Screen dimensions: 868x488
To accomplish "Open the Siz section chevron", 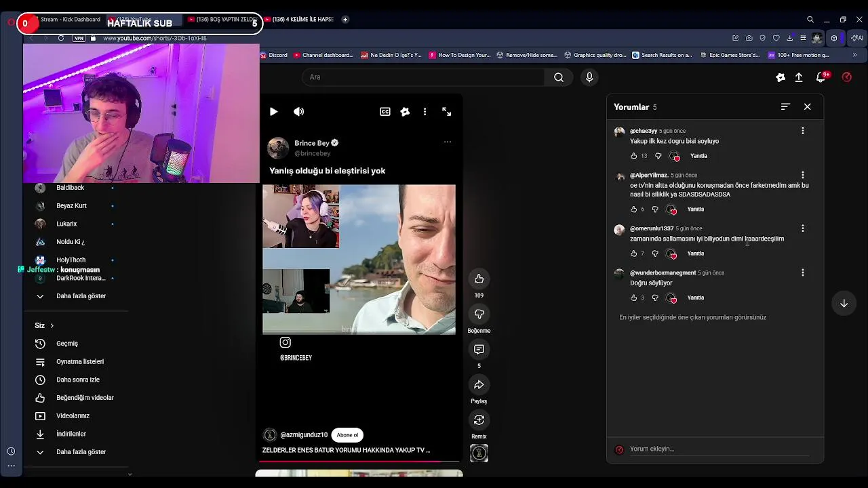I will pos(52,326).
